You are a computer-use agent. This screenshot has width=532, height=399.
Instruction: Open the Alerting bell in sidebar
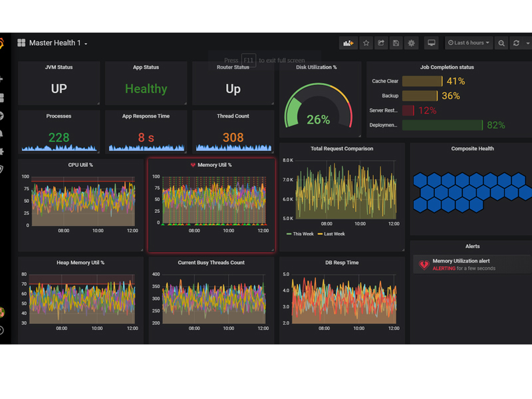tap(1, 133)
